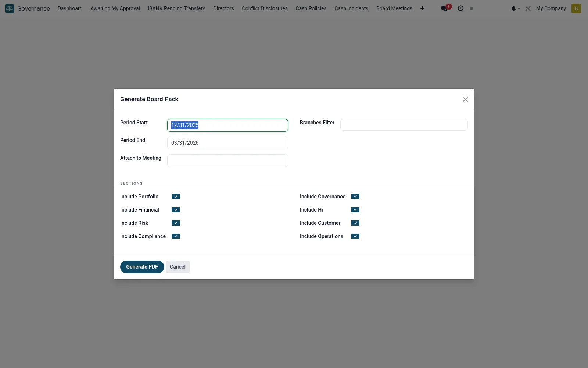Open the Conflict Disclosures menu
The height and width of the screenshot is (368, 588).
coord(265,8)
